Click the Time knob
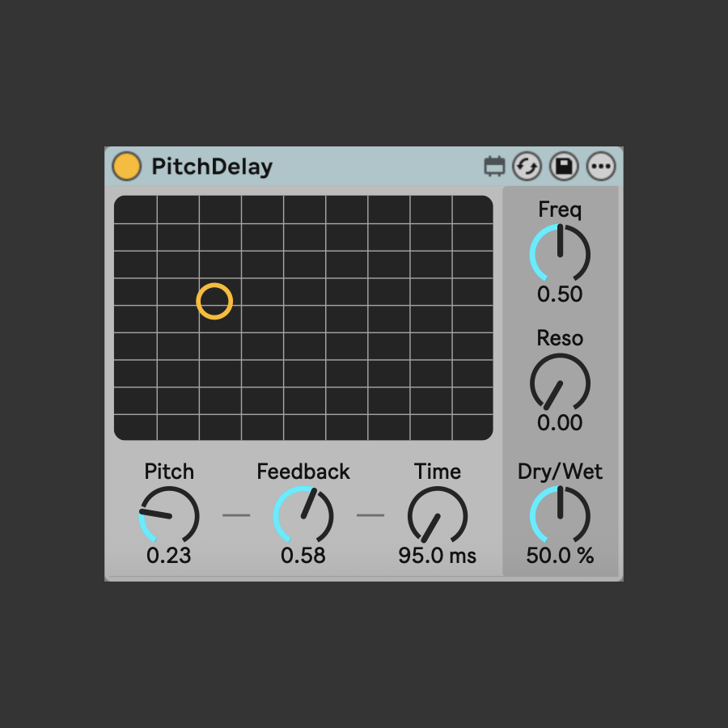Viewport: 728px width, 728px height. click(438, 515)
